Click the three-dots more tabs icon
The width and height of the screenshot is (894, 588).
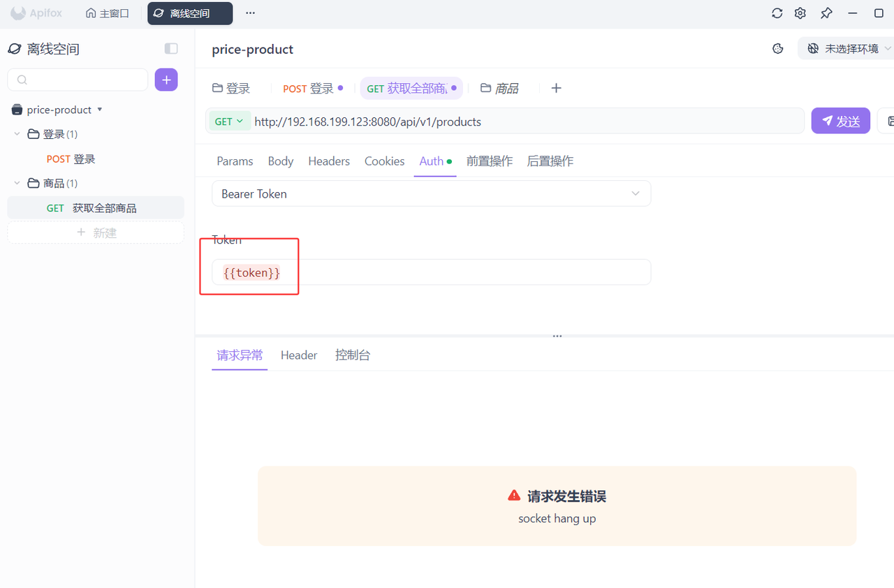(x=250, y=13)
